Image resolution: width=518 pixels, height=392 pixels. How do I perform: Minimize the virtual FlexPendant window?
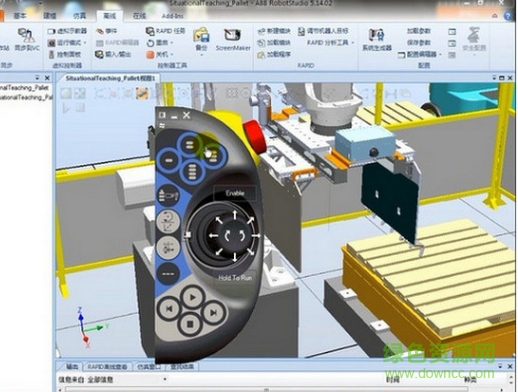click(174, 116)
